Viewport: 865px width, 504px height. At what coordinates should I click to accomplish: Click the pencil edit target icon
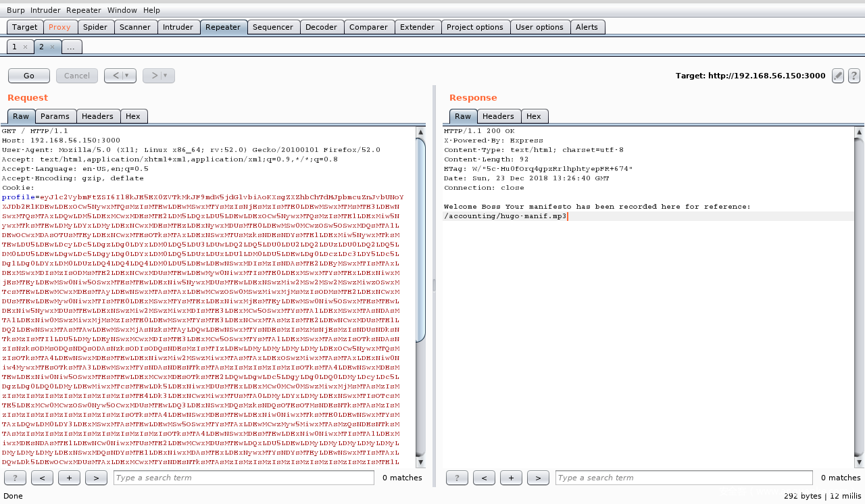click(838, 76)
